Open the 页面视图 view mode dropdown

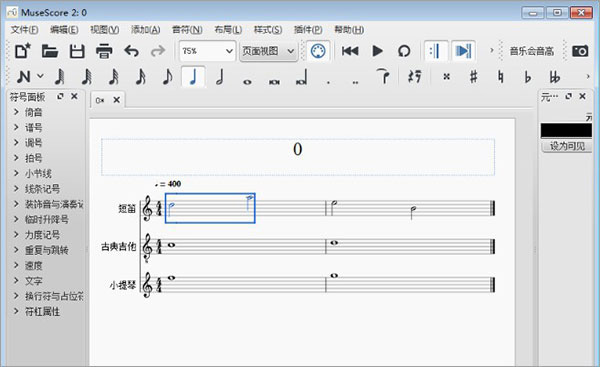pyautogui.click(x=268, y=51)
